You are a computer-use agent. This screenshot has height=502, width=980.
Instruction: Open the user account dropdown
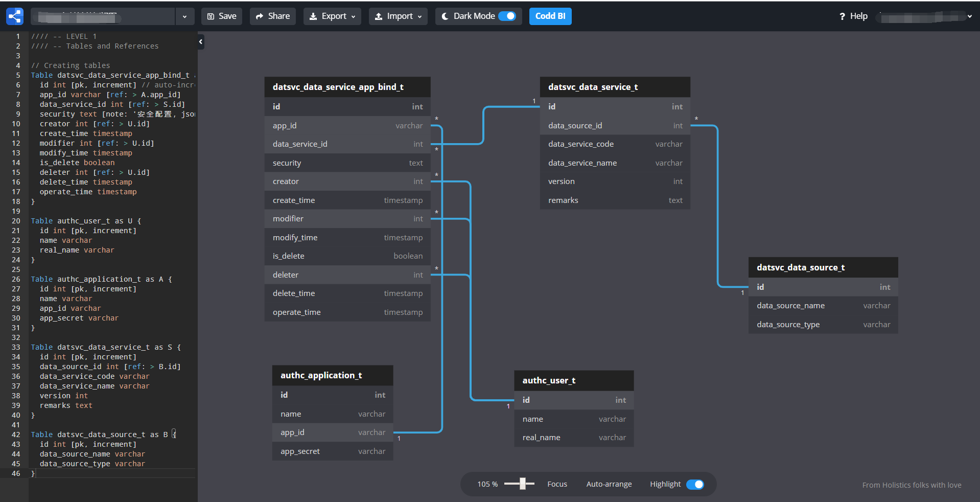pos(925,16)
